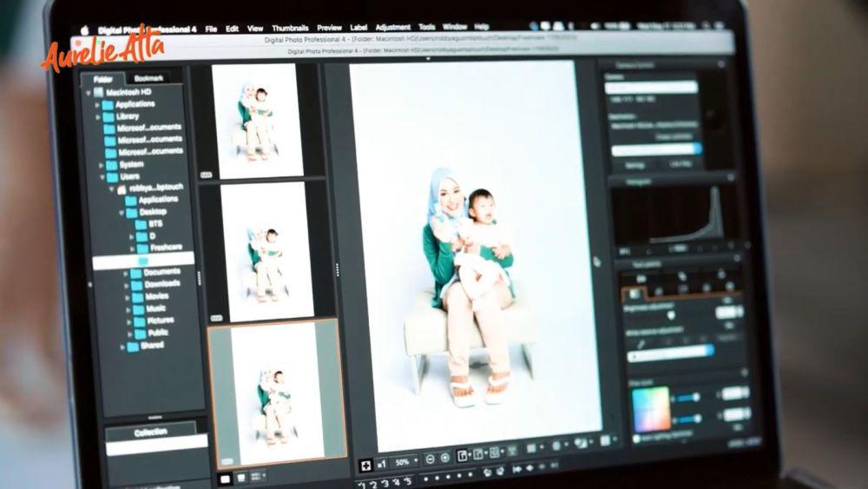Expand the Downloads folder
The width and height of the screenshot is (868, 489).
pos(127,286)
